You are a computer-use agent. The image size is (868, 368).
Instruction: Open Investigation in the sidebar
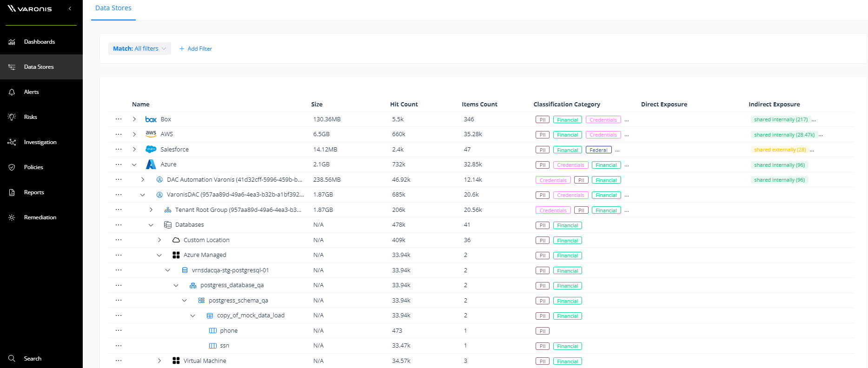click(x=40, y=142)
